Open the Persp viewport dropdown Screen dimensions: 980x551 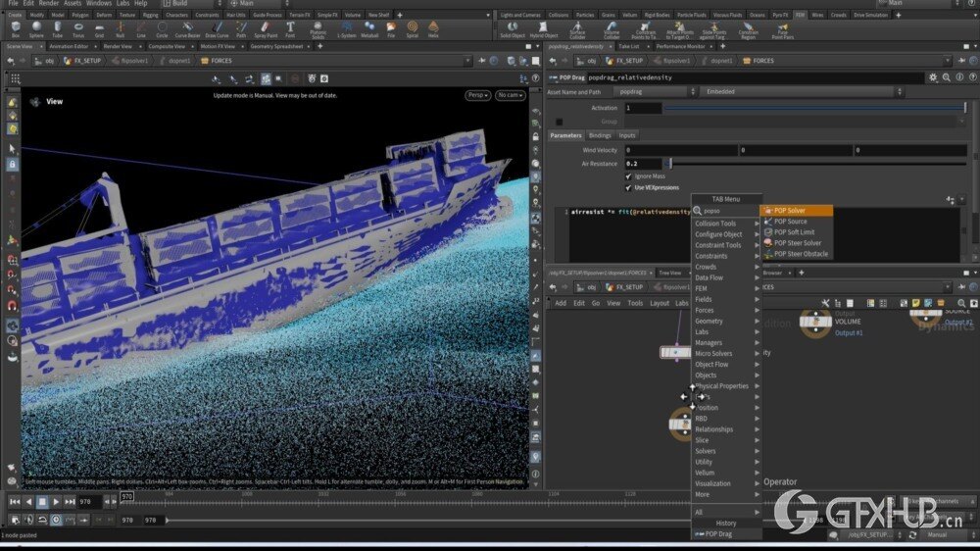click(477, 95)
